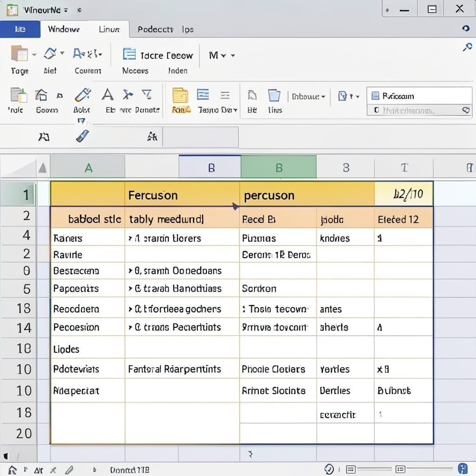Open the dropdown arrow next to Aiet shape
This screenshot has height=476, width=476.
tap(62, 53)
